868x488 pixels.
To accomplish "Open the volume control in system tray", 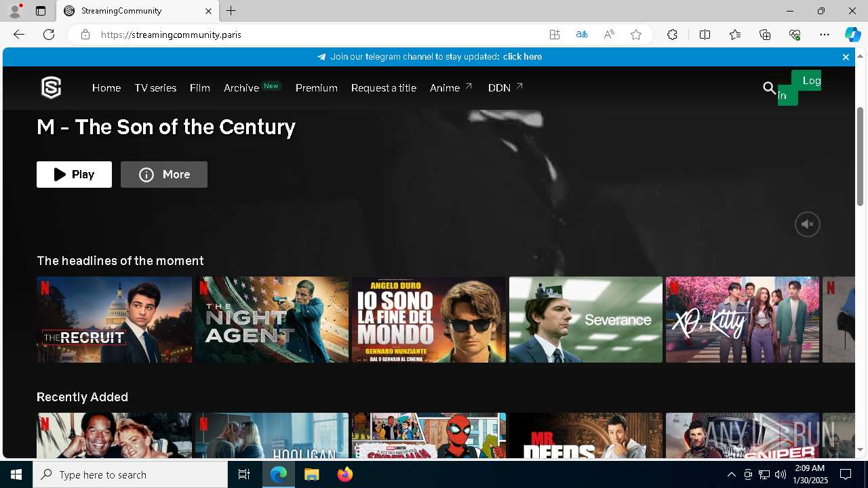I will [x=780, y=474].
